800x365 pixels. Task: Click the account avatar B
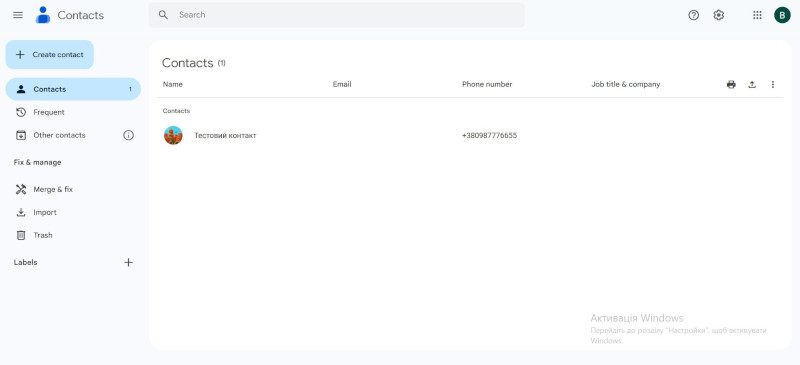[x=782, y=15]
